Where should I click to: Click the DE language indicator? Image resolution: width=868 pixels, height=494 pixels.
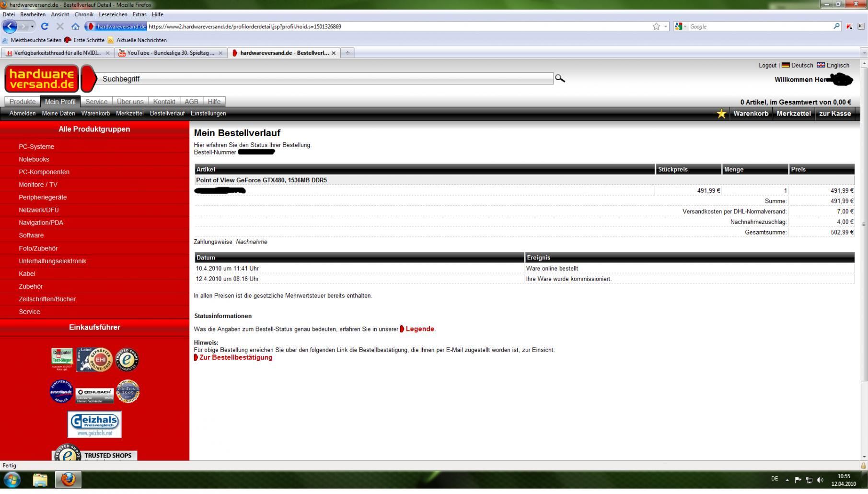[775, 479]
